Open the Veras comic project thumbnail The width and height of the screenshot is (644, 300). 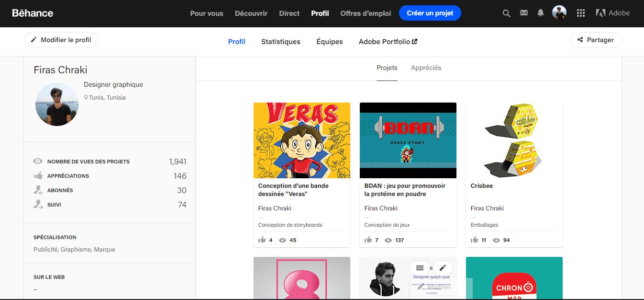point(302,140)
